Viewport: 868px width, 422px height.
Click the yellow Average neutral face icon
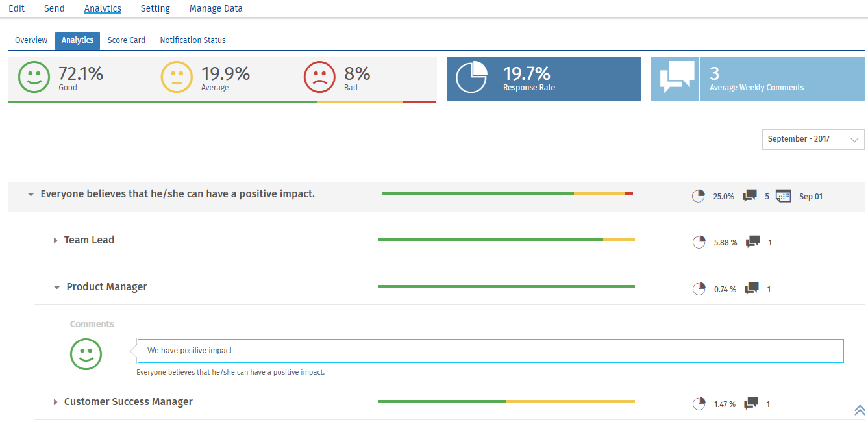click(177, 78)
